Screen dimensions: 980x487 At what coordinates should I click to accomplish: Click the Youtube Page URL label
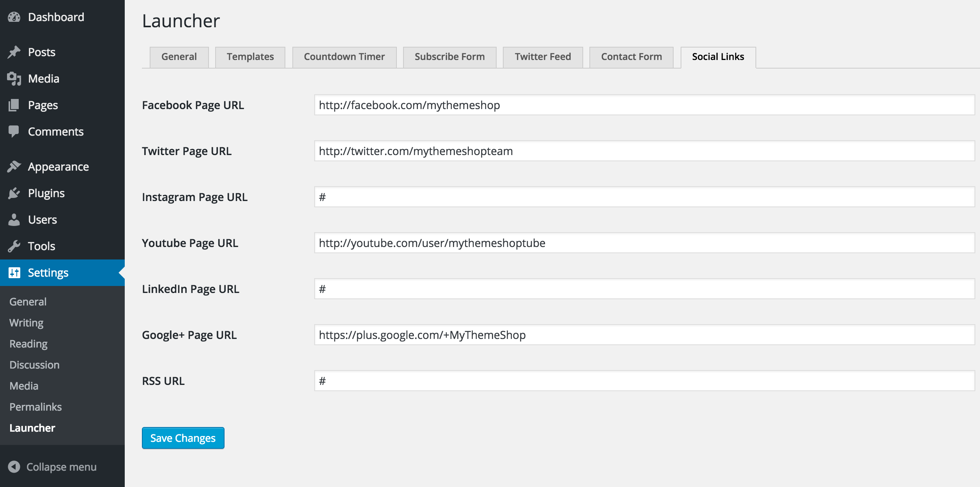pos(190,243)
